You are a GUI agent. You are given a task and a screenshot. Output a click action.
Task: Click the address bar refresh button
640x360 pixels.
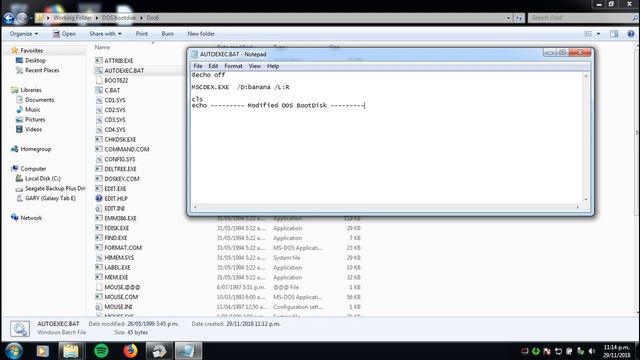tap(519, 18)
